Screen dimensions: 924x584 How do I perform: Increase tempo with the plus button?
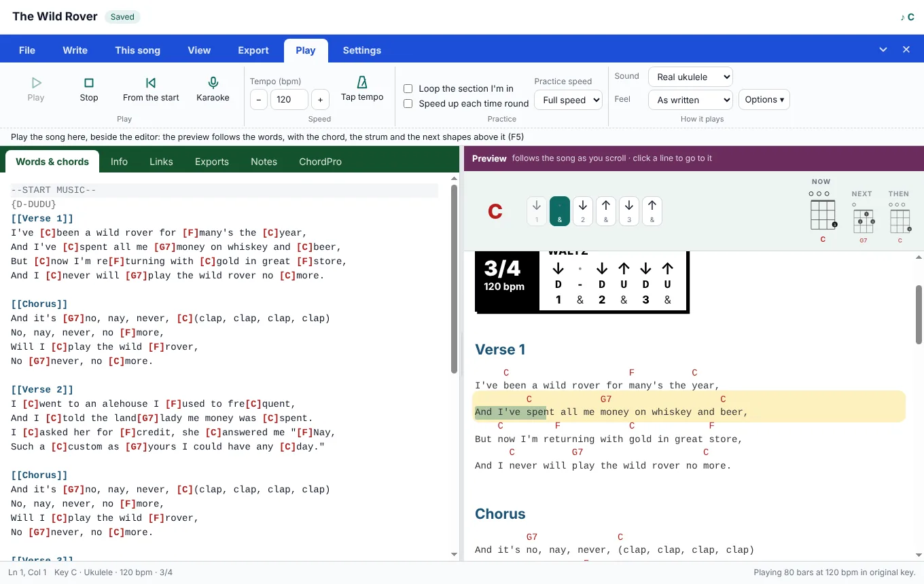tap(320, 100)
